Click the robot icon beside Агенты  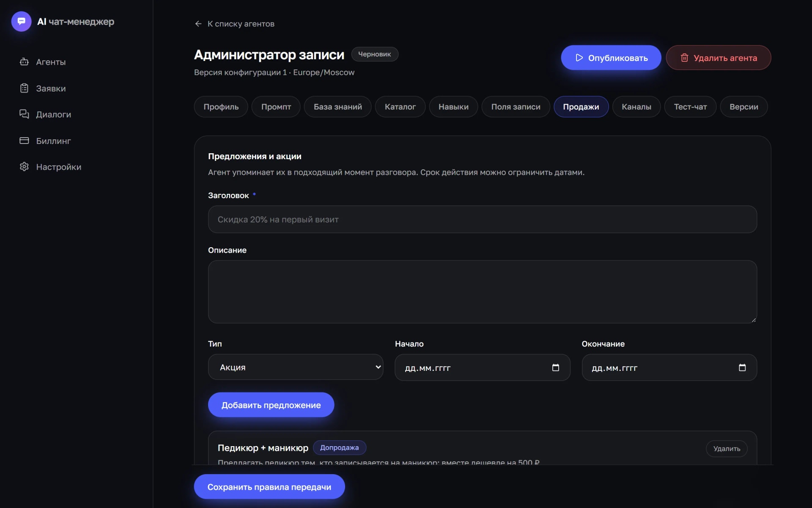24,62
